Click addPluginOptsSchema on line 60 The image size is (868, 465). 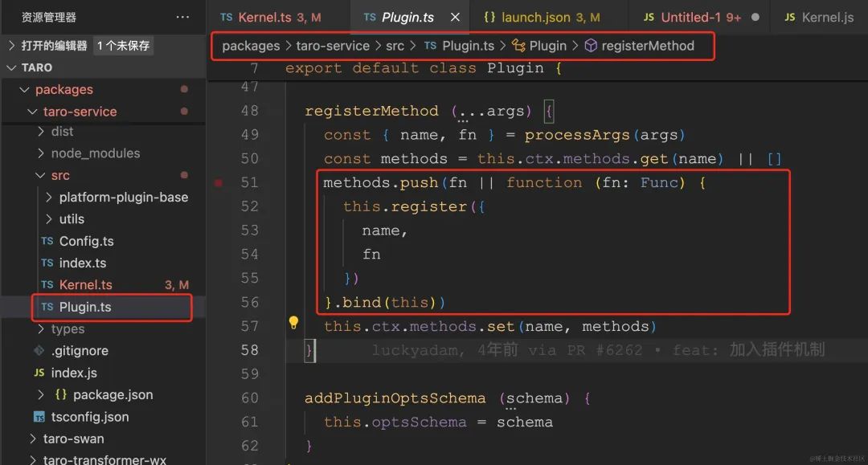(395, 398)
